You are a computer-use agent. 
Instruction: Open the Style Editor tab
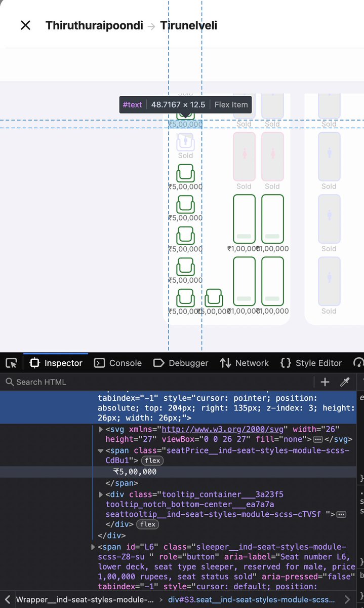[x=311, y=363]
